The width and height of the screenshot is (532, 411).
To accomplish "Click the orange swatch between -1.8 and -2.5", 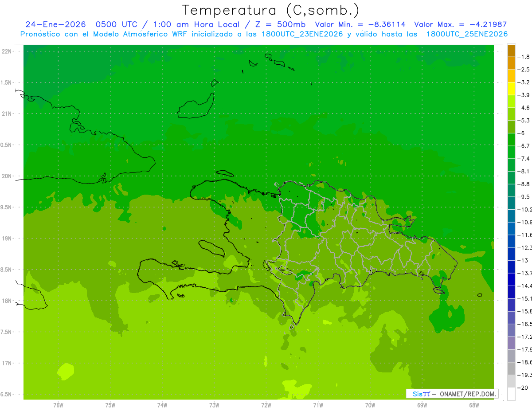I will [511, 63].
